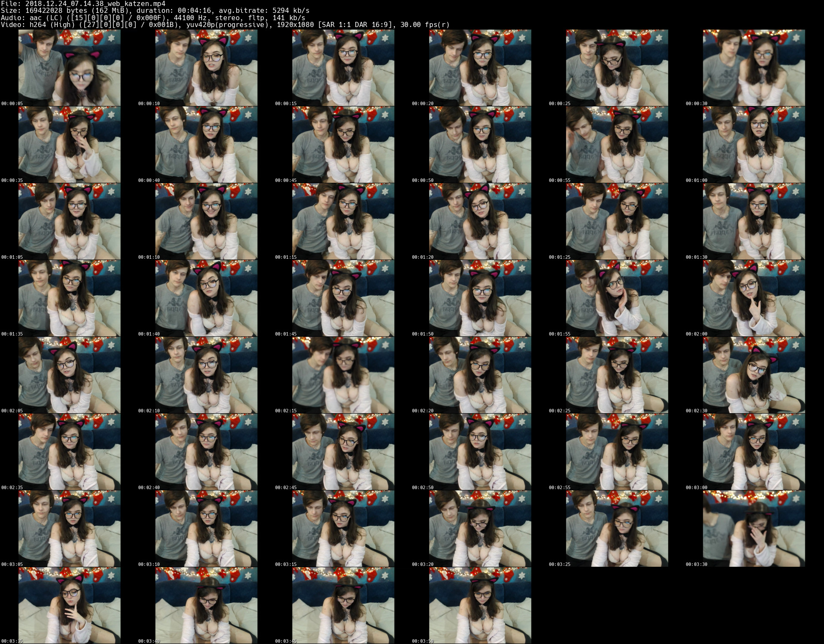Screen dimensions: 824x644
Task: View the 00:01:40 frame thumbnail
Action: (x=206, y=298)
